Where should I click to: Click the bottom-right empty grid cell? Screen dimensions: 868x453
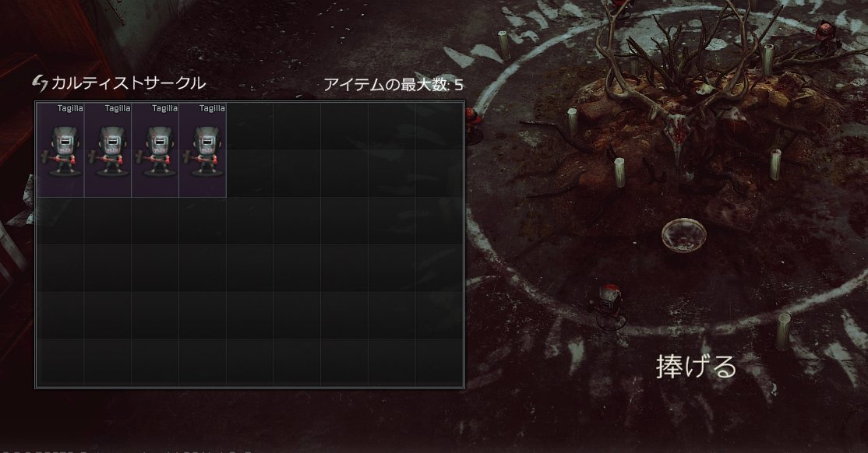pos(439,362)
